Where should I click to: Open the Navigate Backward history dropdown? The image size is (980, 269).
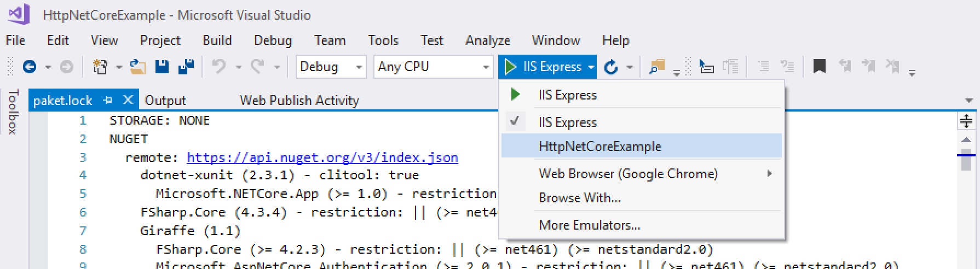pyautogui.click(x=48, y=67)
